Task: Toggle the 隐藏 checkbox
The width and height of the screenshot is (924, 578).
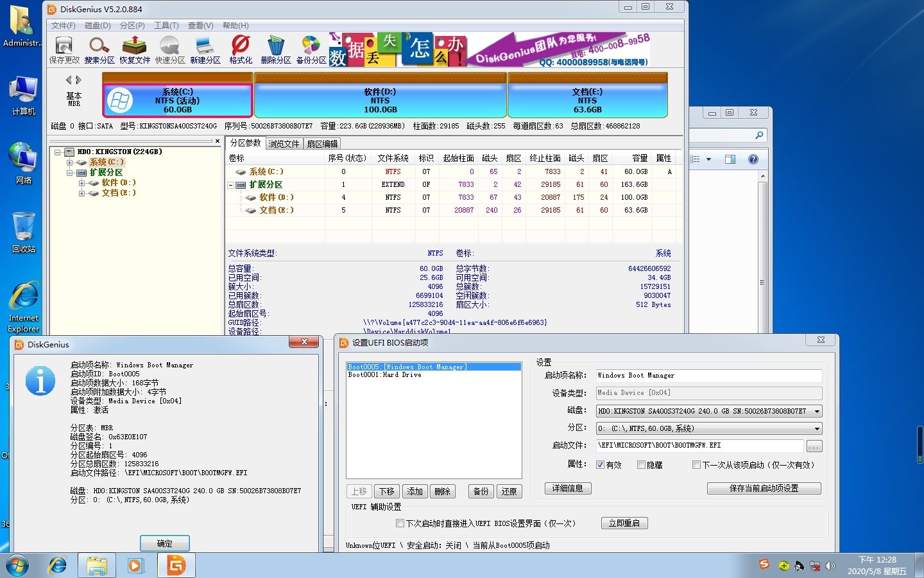Action: tap(641, 465)
